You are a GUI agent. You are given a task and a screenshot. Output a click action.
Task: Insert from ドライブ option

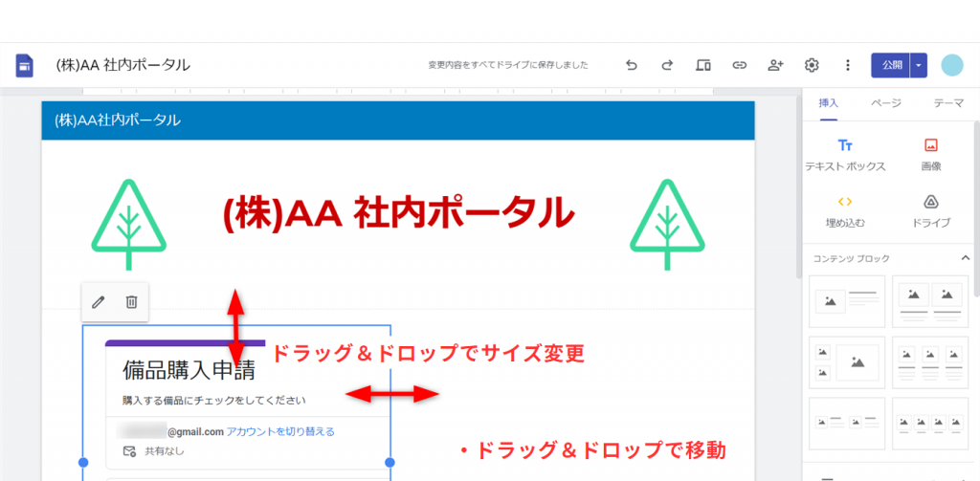tap(930, 210)
